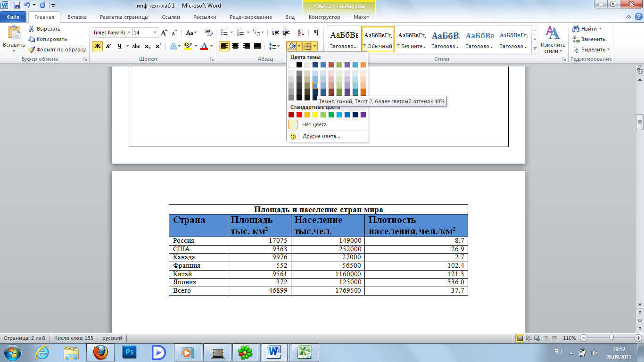The width and height of the screenshot is (644, 362).
Task: Click Число слов: 135 in status bar
Action: (74, 338)
